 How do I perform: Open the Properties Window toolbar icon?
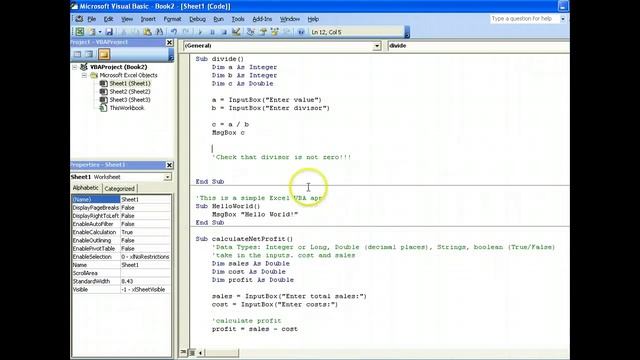pos(263,32)
